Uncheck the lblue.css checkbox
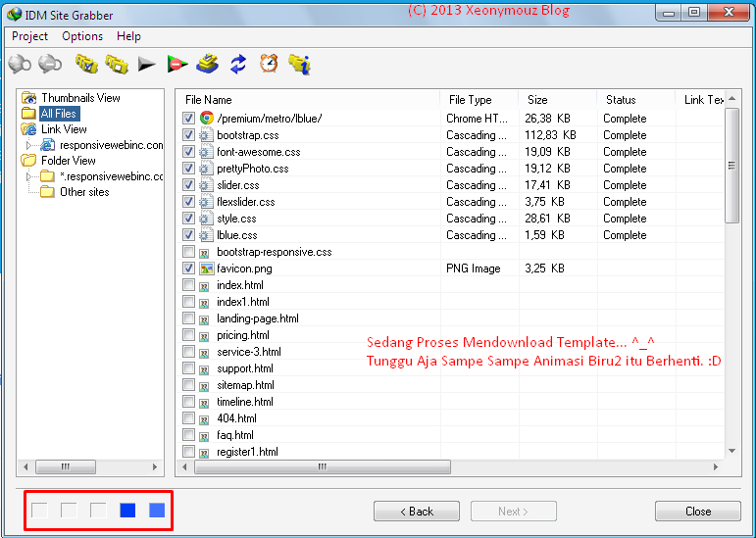The image size is (756, 538). (188, 234)
